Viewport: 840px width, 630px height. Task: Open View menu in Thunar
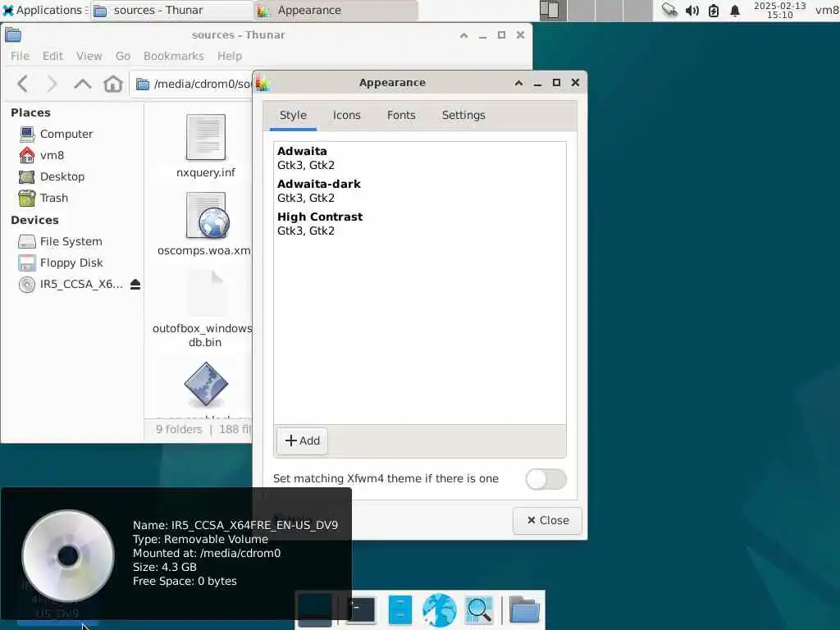[x=89, y=56]
